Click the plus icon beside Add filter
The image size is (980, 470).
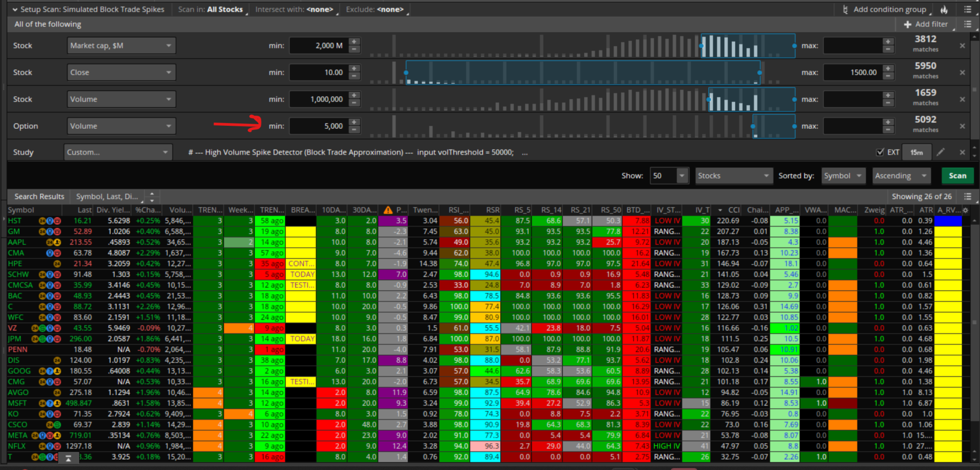pyautogui.click(x=908, y=24)
